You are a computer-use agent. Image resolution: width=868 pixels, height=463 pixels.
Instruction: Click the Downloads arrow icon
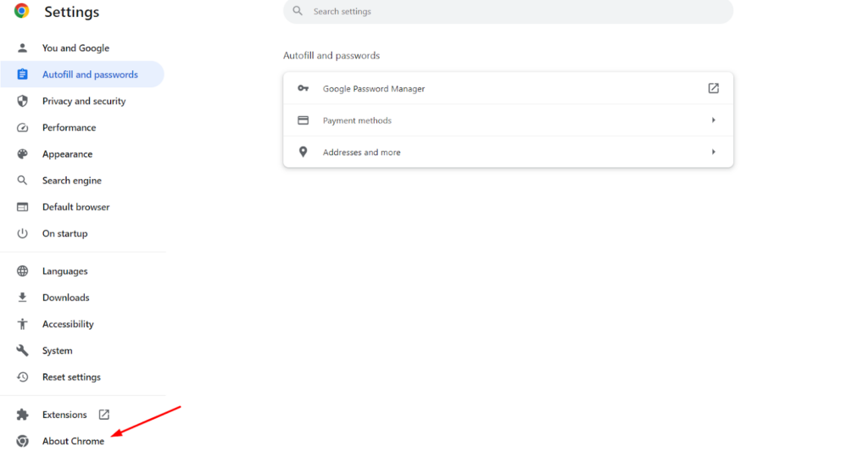coord(23,298)
